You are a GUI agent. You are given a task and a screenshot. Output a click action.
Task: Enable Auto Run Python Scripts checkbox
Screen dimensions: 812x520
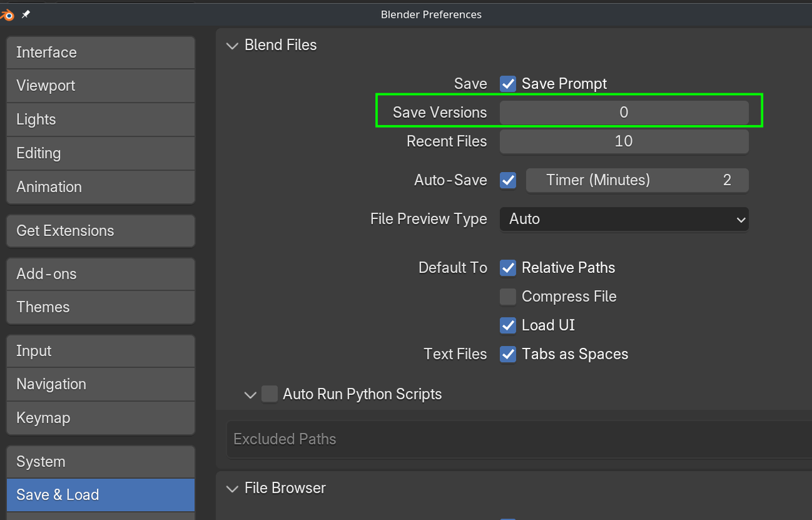point(270,394)
